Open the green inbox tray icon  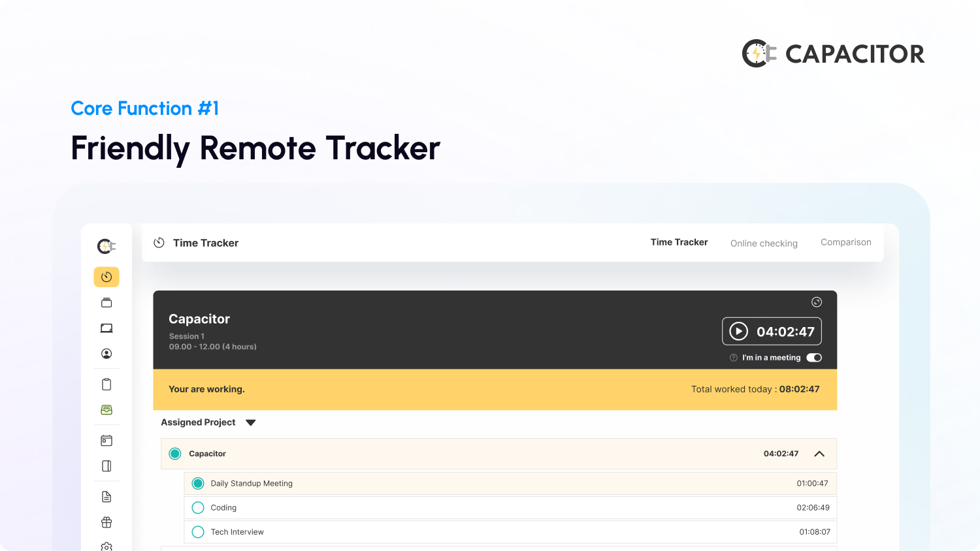(106, 409)
